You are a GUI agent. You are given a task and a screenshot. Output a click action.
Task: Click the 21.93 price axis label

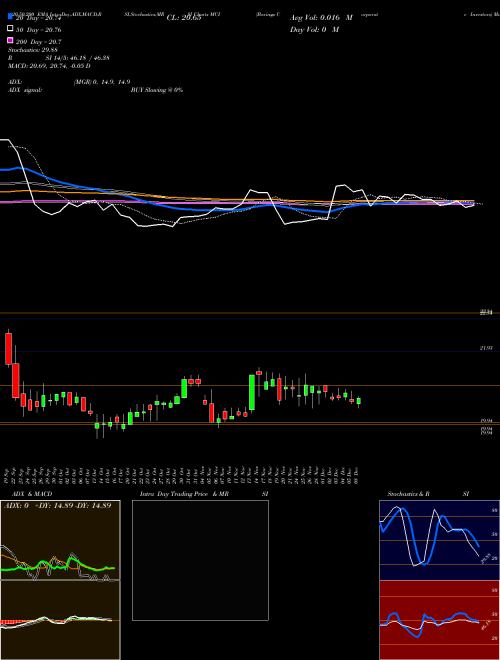pyautogui.click(x=486, y=348)
